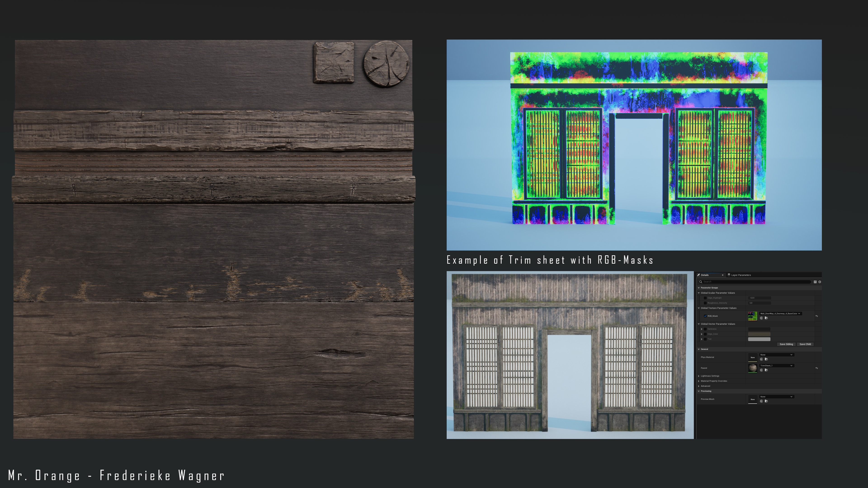
Task: Reset RGB_Mask texture to default arrow
Action: tap(816, 316)
